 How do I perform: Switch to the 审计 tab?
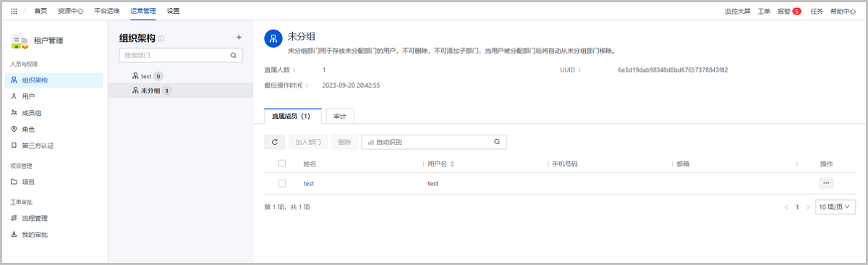tap(339, 116)
